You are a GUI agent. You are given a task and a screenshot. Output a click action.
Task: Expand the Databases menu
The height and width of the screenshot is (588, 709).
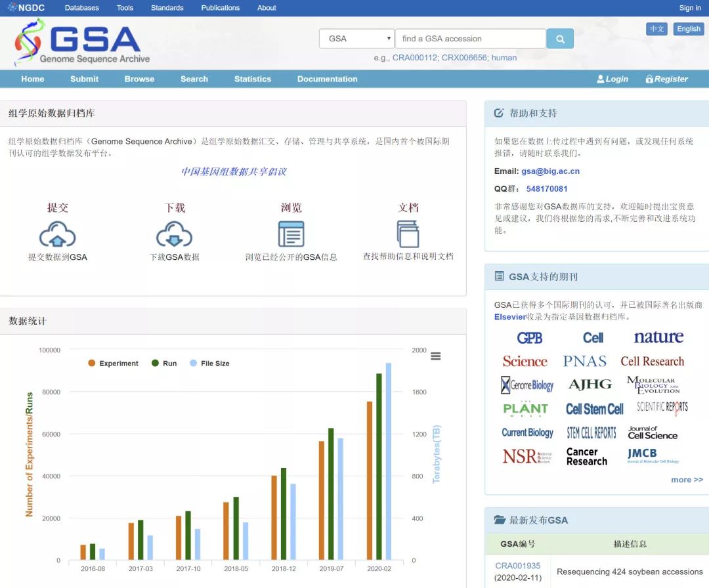[81, 7]
